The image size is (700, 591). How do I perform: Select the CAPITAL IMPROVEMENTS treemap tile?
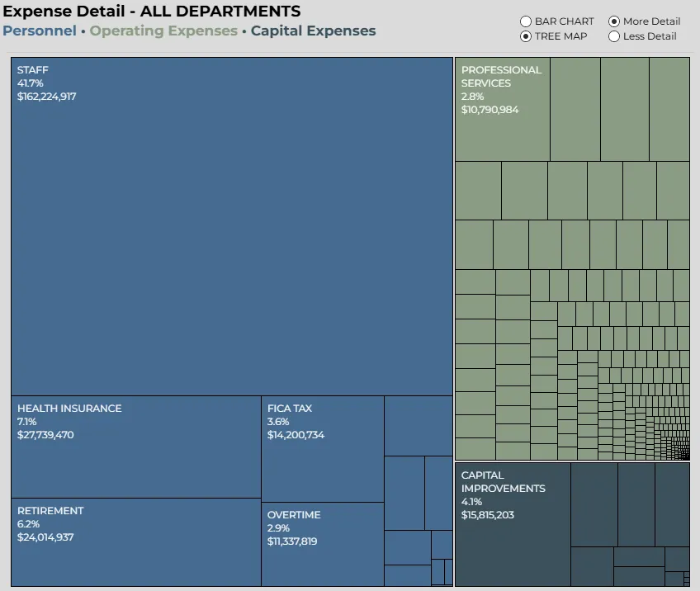pos(513,524)
